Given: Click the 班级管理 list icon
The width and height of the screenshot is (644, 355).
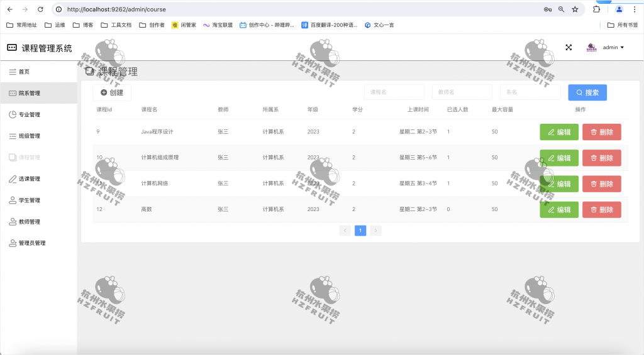Looking at the screenshot, I should 13,136.
